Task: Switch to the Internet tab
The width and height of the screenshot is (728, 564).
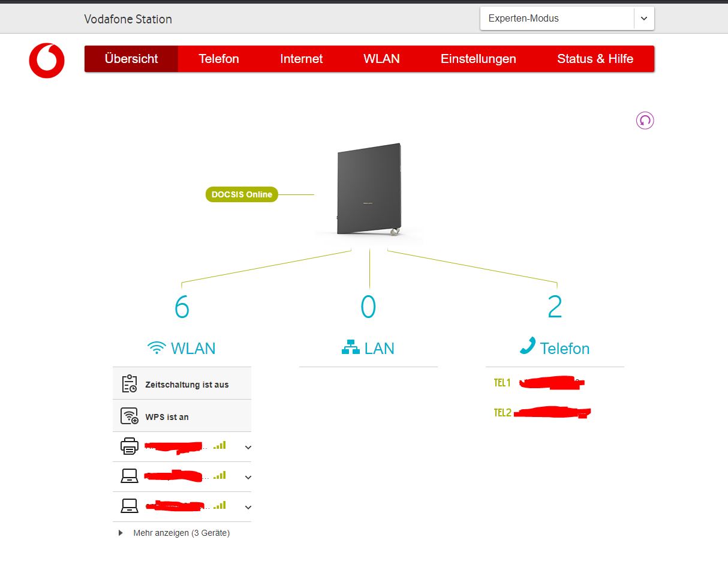Action: 302,59
